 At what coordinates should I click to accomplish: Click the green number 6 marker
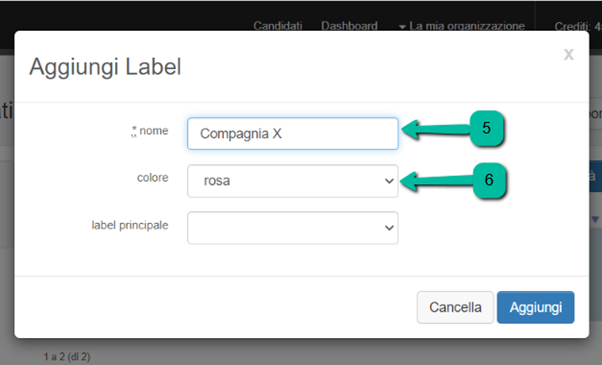coord(489,180)
